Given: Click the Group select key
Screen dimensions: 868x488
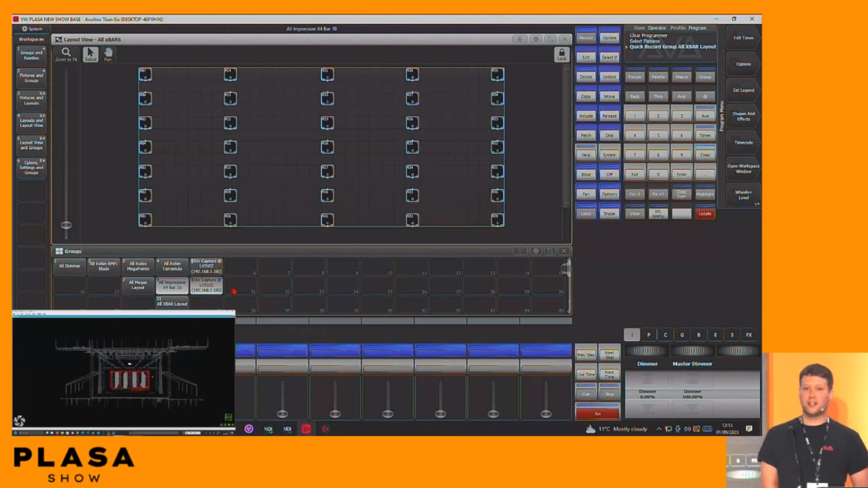Looking at the screenshot, I should pyautogui.click(x=705, y=75).
